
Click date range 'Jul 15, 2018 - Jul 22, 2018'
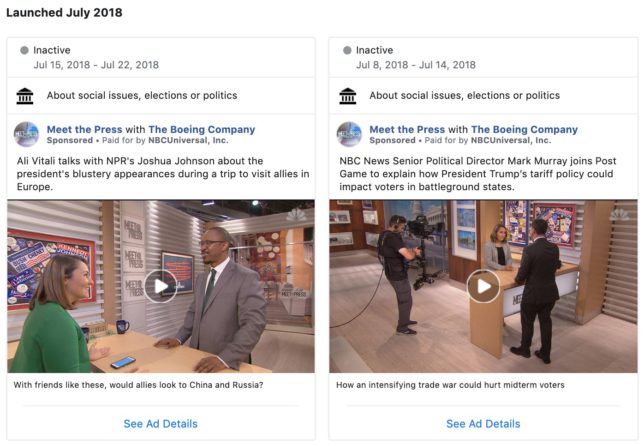[x=96, y=65]
